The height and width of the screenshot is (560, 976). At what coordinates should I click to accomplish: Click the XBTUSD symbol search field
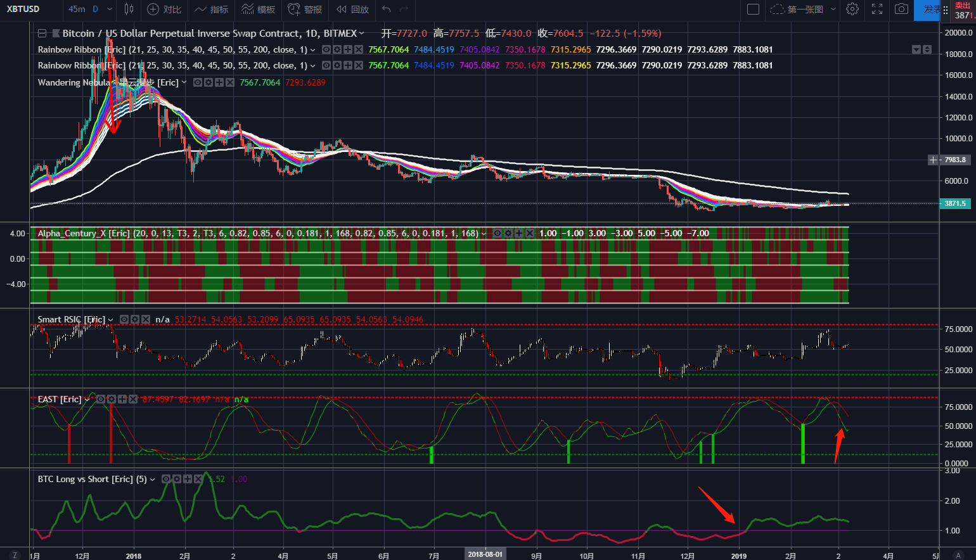(23, 10)
